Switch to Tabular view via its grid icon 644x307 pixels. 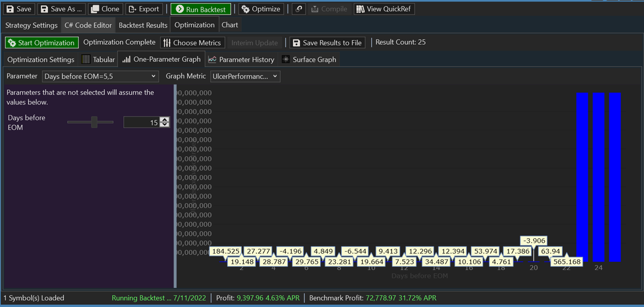point(86,59)
